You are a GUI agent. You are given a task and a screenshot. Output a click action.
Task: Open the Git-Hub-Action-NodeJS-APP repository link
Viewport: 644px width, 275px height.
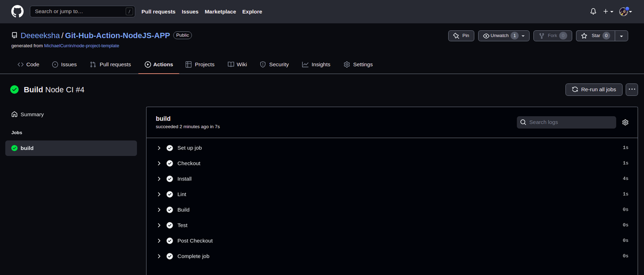coord(117,36)
